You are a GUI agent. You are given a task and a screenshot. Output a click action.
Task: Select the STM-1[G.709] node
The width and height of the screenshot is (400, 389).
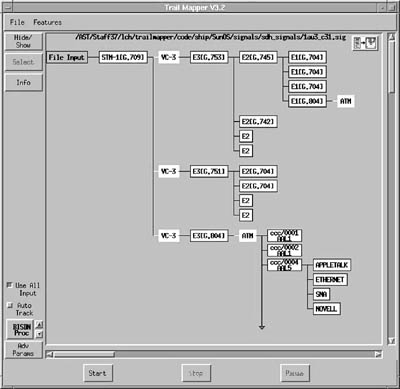point(123,57)
